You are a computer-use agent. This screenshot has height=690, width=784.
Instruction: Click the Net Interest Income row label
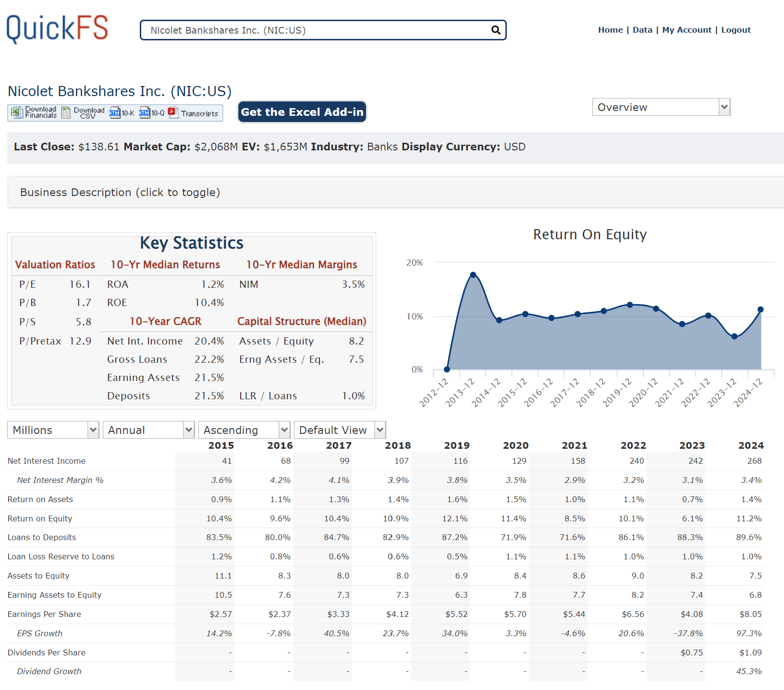[47, 461]
